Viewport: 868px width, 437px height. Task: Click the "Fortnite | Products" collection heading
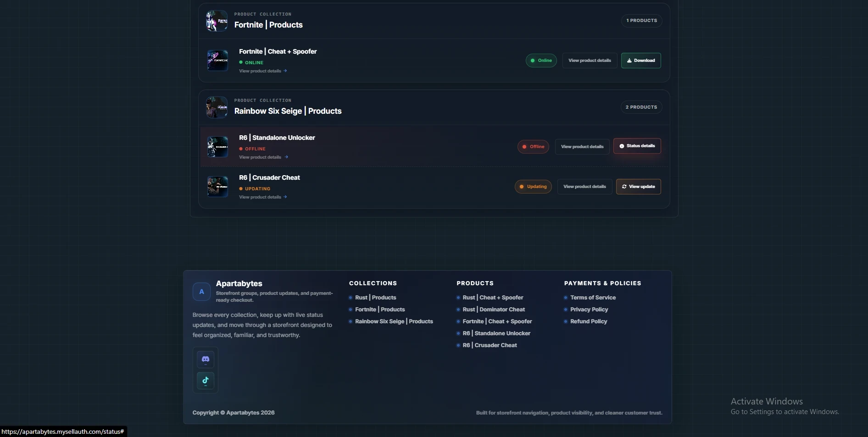[x=268, y=25]
